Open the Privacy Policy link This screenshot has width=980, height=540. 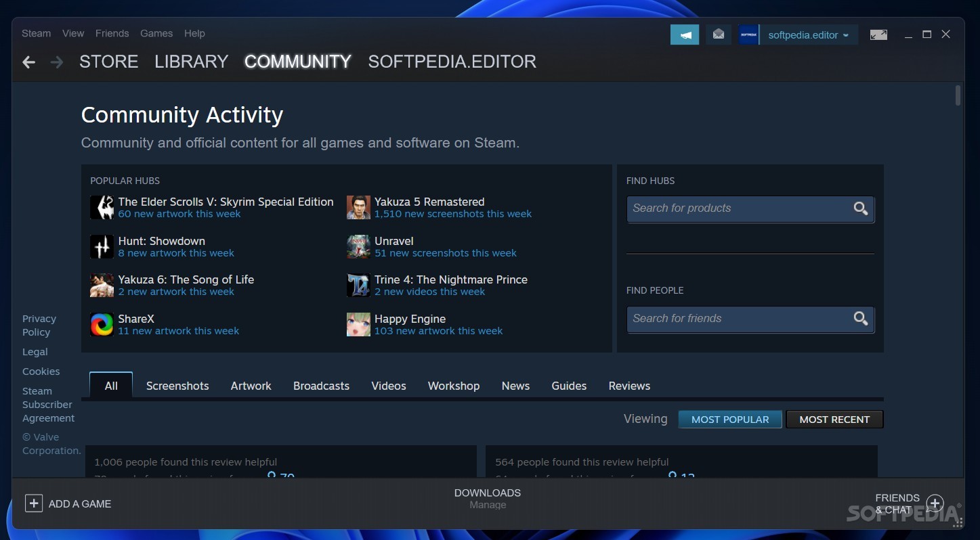(x=39, y=325)
